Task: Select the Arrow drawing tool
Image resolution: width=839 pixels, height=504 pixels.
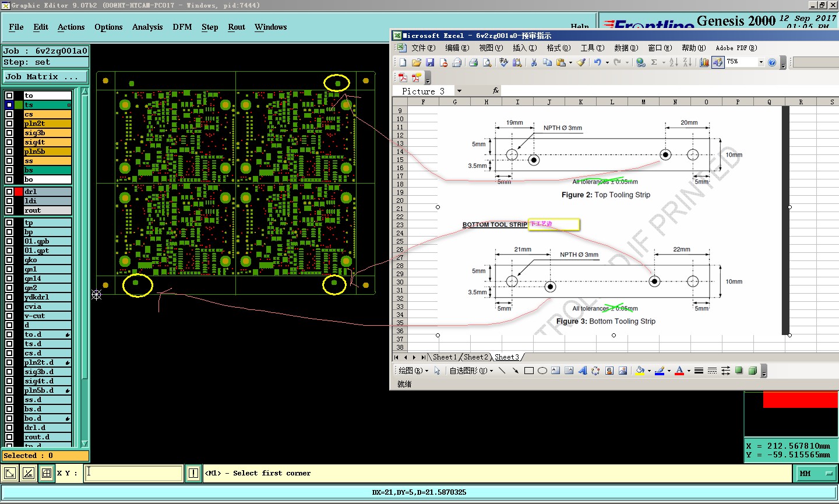Action: tap(515, 371)
